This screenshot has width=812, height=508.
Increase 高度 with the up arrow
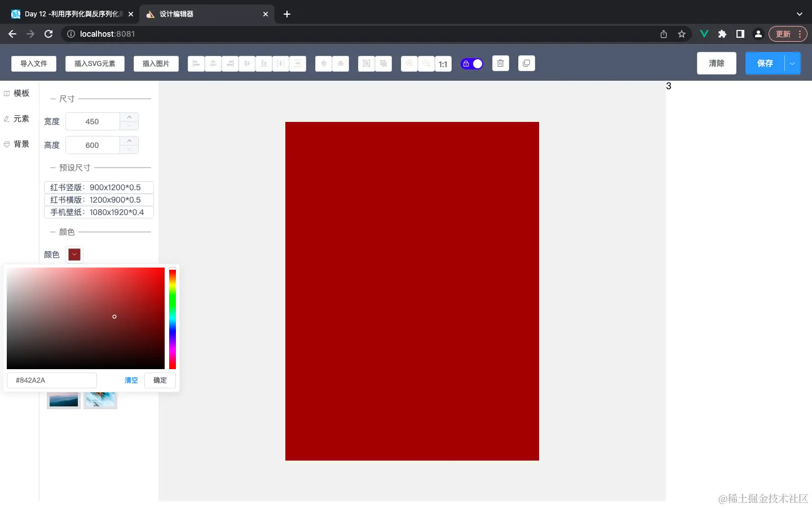tap(129, 141)
